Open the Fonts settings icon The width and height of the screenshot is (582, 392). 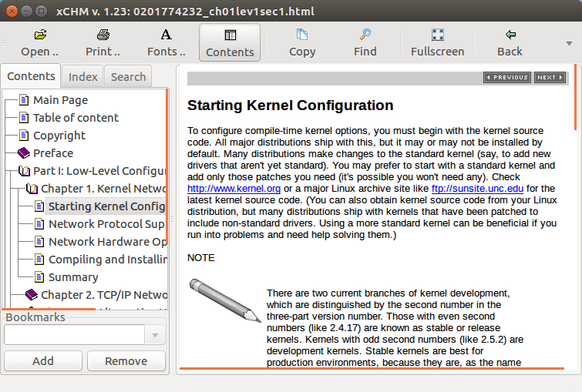[x=166, y=35]
